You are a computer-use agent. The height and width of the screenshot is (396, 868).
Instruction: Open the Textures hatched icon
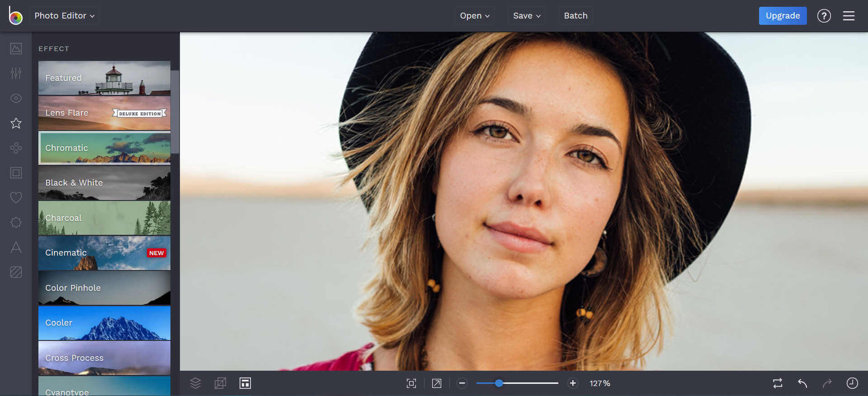point(16,272)
